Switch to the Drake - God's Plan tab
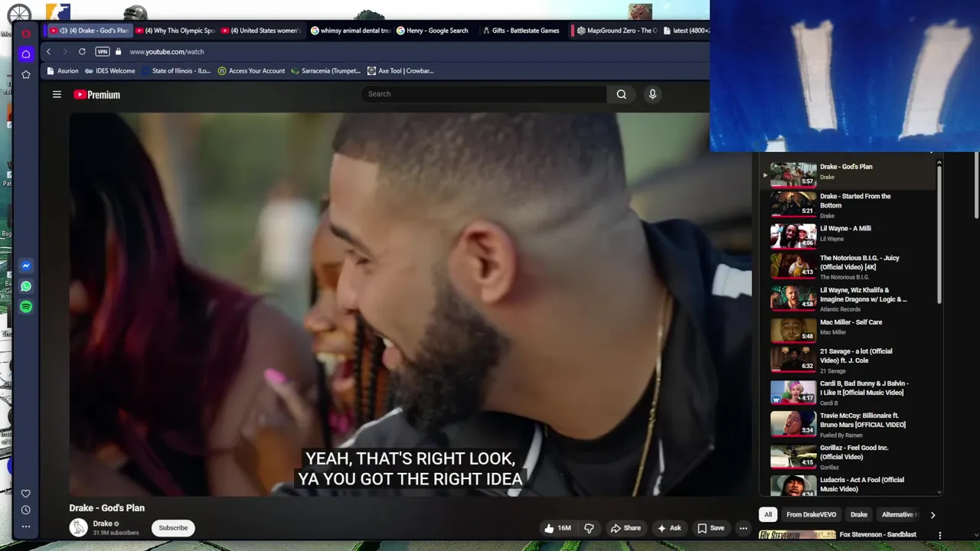This screenshot has height=551, width=980. tap(90, 31)
